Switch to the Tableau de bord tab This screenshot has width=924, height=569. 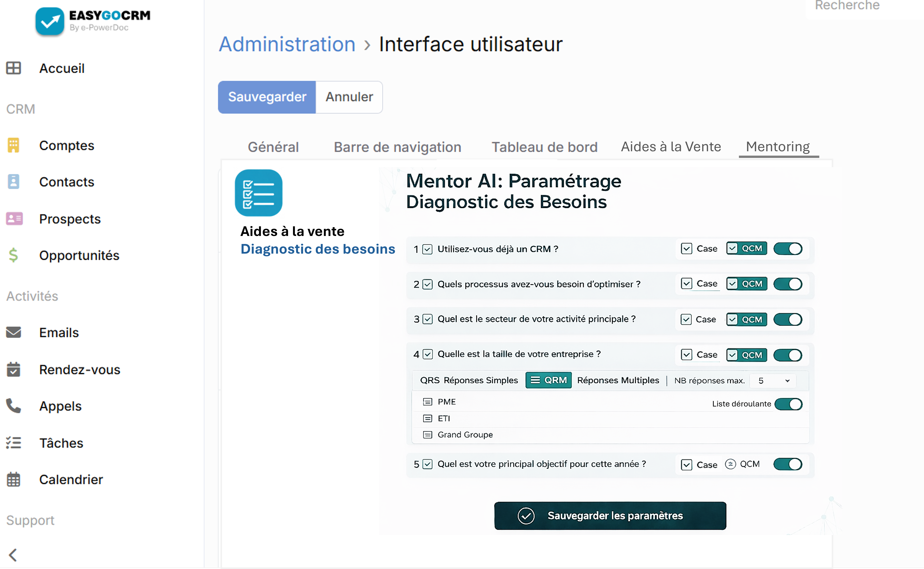(544, 147)
